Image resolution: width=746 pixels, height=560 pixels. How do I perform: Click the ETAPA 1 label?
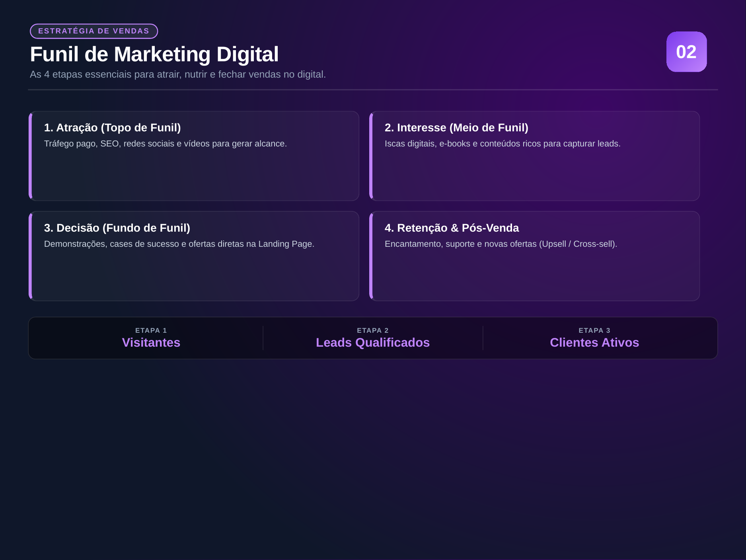pos(151,330)
